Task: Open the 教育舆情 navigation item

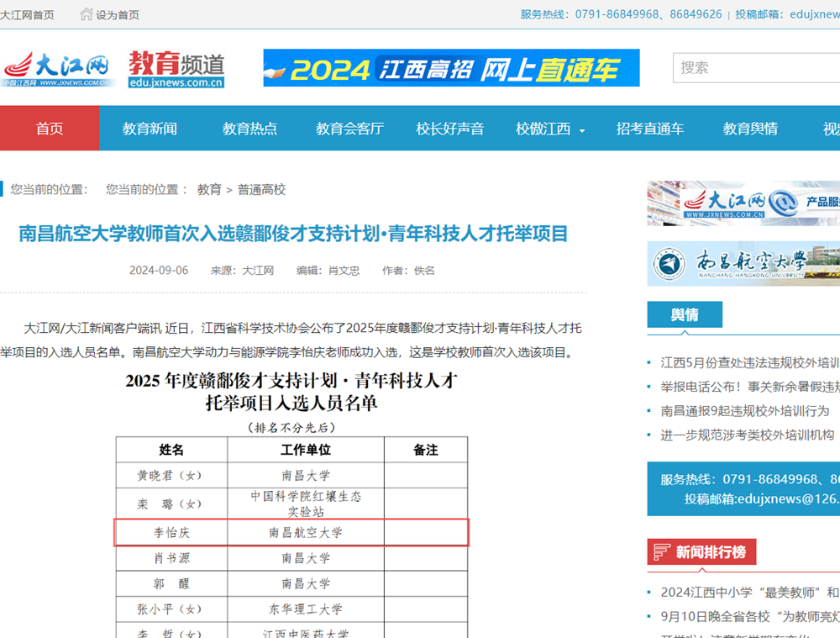Action: [x=749, y=128]
